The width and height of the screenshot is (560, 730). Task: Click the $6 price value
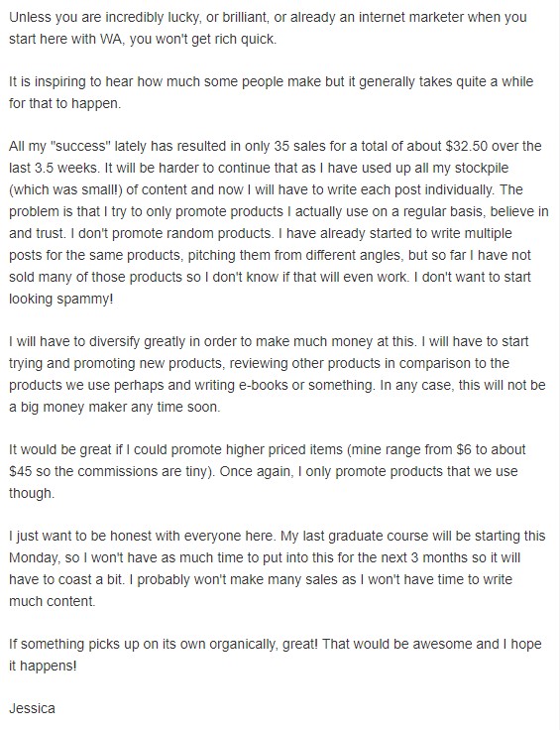464,449
